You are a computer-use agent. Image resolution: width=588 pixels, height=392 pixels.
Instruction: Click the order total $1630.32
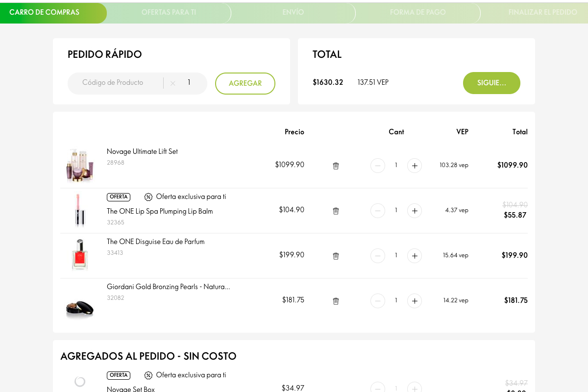click(328, 82)
